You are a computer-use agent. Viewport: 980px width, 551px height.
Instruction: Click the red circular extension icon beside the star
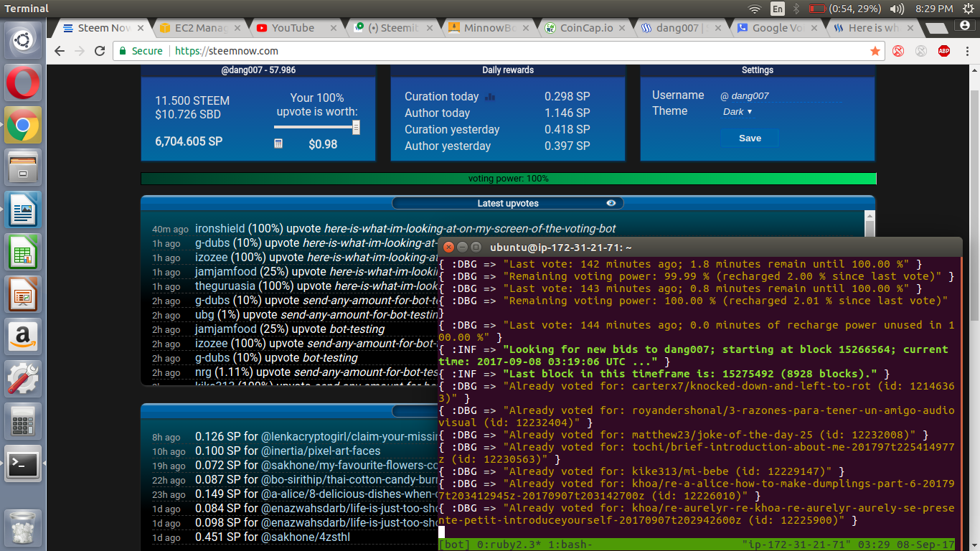point(898,51)
